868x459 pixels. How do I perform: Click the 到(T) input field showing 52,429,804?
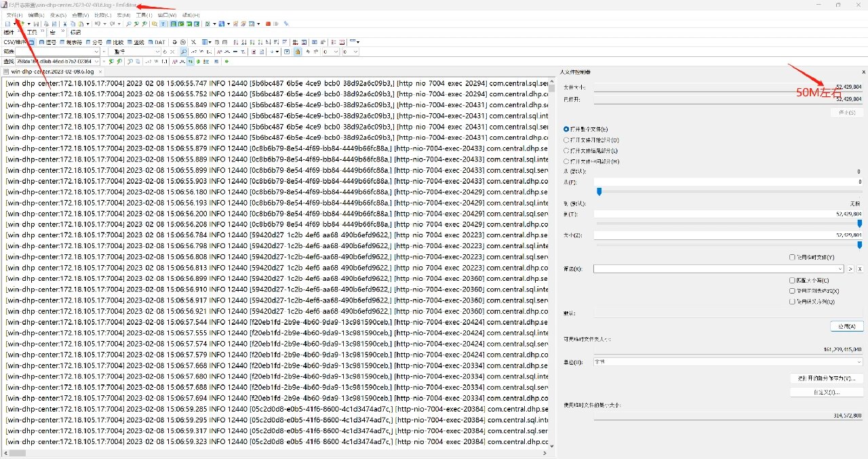[729, 213]
